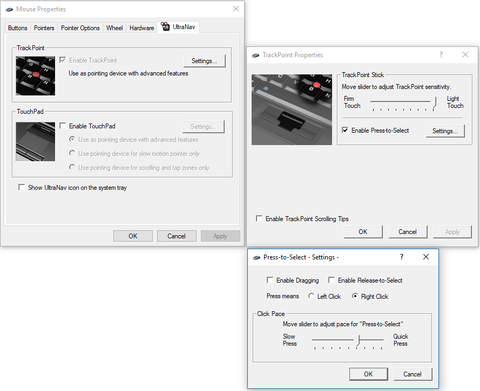Click the TrackPoint Properties title icon
Screen dimensions: 480x391
[256, 55]
